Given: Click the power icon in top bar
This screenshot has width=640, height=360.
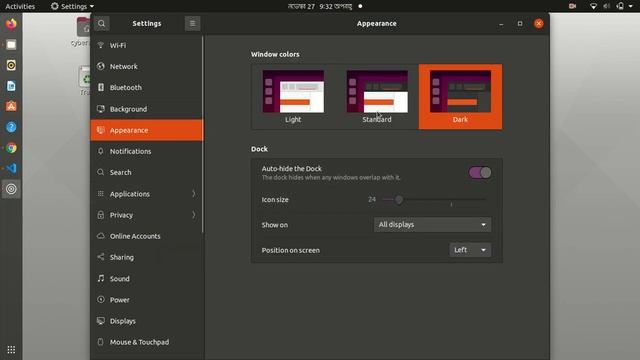Looking at the screenshot, I should 620,6.
